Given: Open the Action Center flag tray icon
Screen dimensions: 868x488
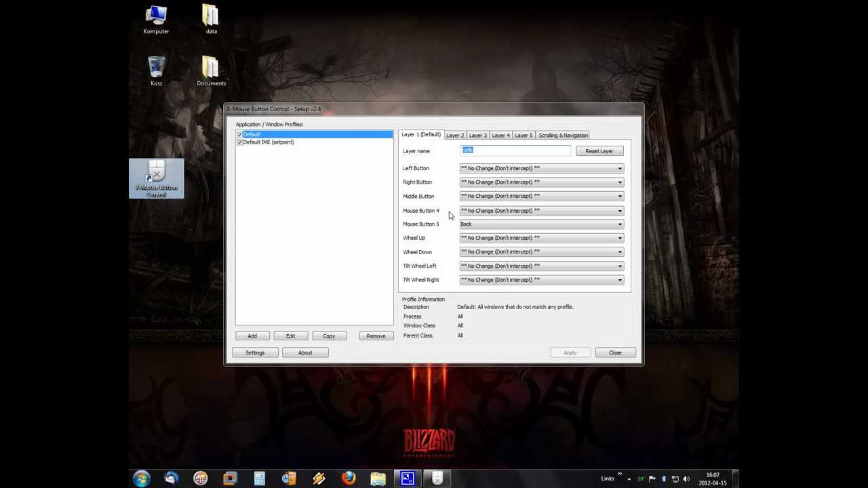Looking at the screenshot, I should [x=652, y=479].
